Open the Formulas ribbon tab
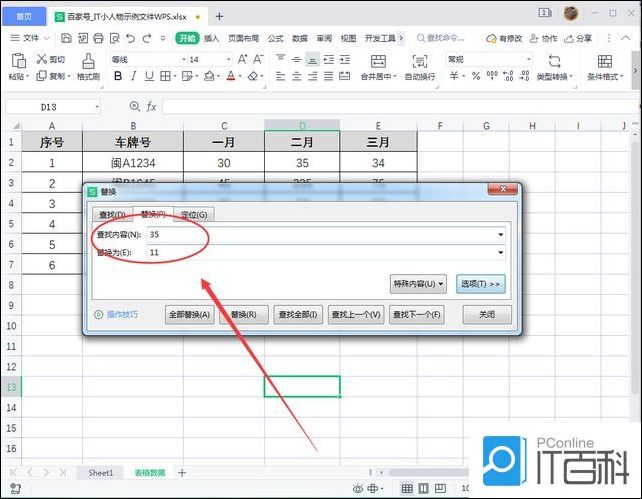The width and height of the screenshot is (642, 499). 276,38
